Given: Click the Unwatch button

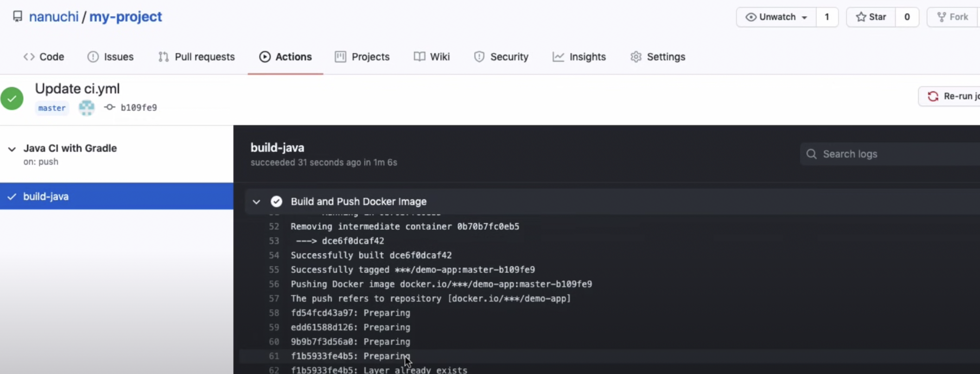Looking at the screenshot, I should 776,17.
